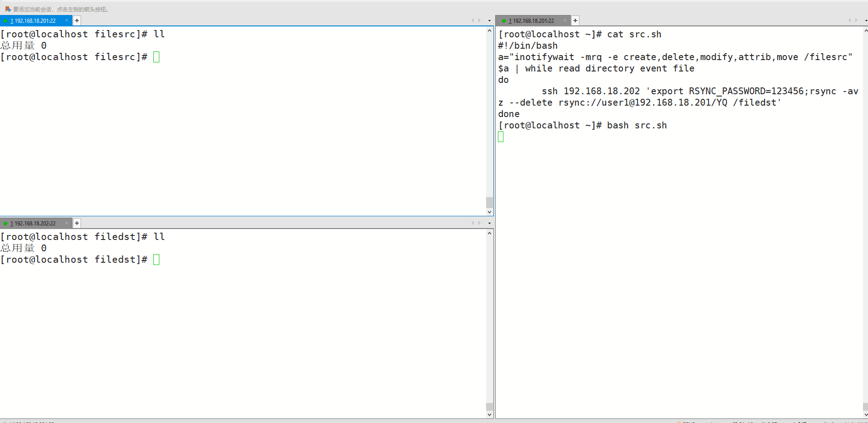
Task: Open tab list dropdown of right pane
Action: coord(866,20)
